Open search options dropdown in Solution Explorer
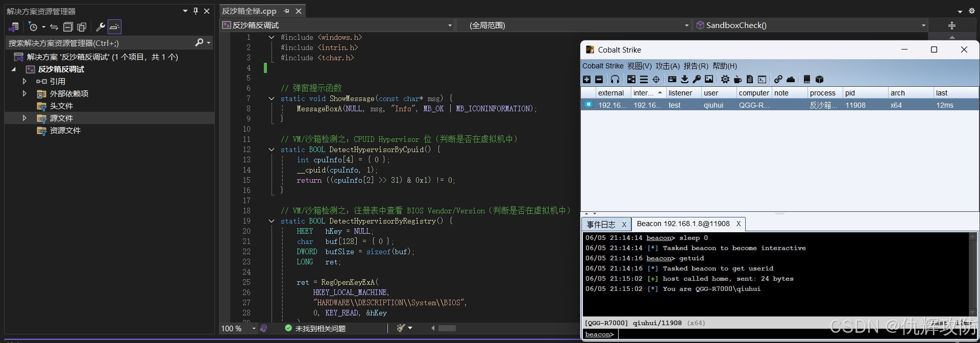This screenshot has width=980, height=343. coord(209,43)
